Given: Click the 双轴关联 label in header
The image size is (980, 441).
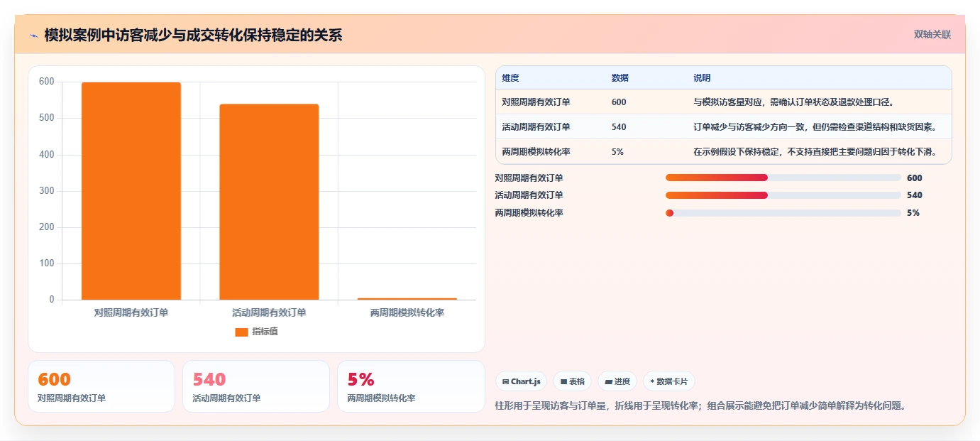Looking at the screenshot, I should point(932,35).
